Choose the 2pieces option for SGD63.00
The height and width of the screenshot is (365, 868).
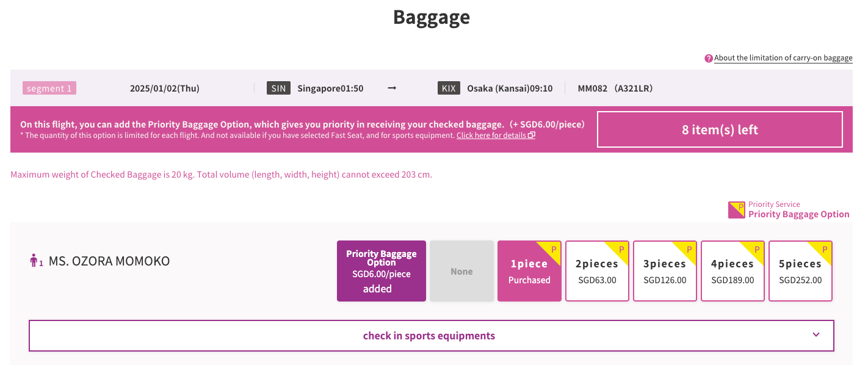(x=597, y=270)
